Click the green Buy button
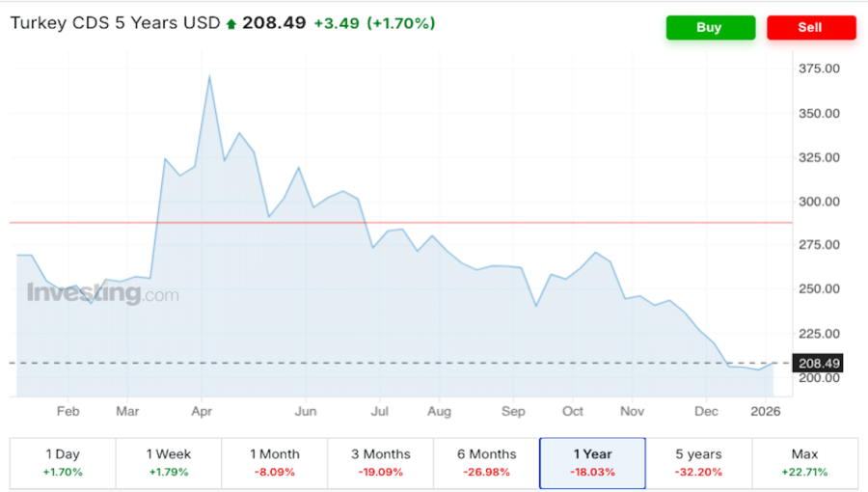 coord(710,28)
